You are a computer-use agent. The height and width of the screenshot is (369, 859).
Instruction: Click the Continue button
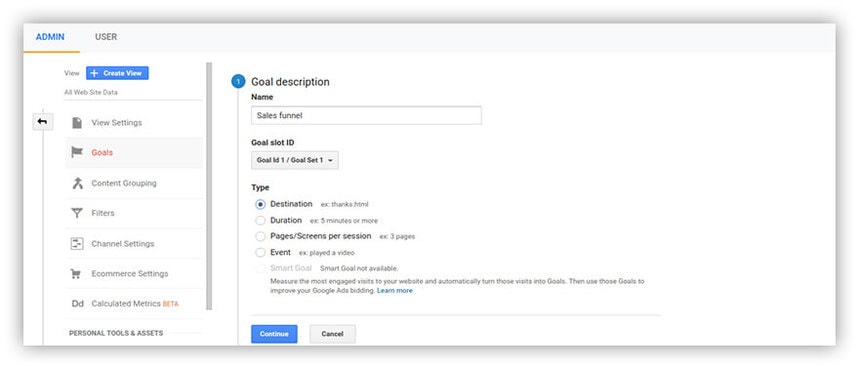click(274, 334)
